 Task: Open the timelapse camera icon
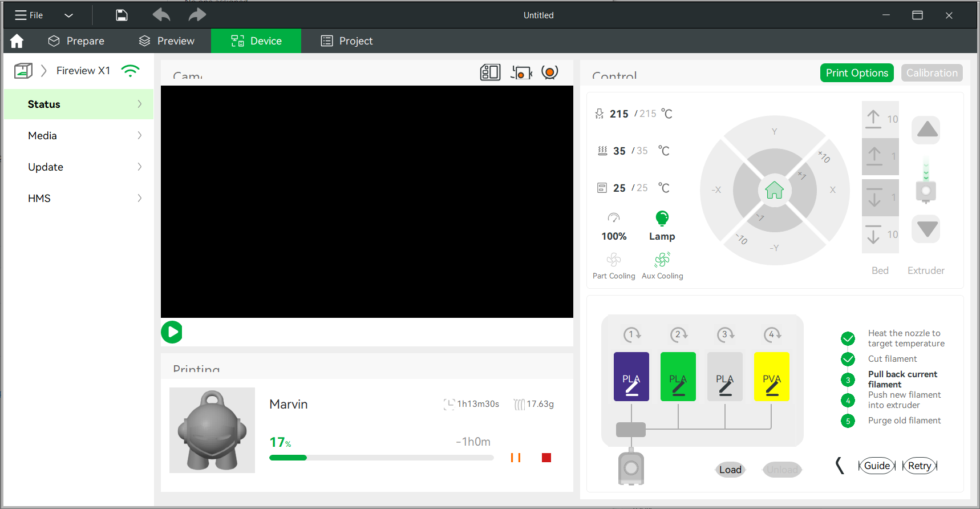point(521,72)
